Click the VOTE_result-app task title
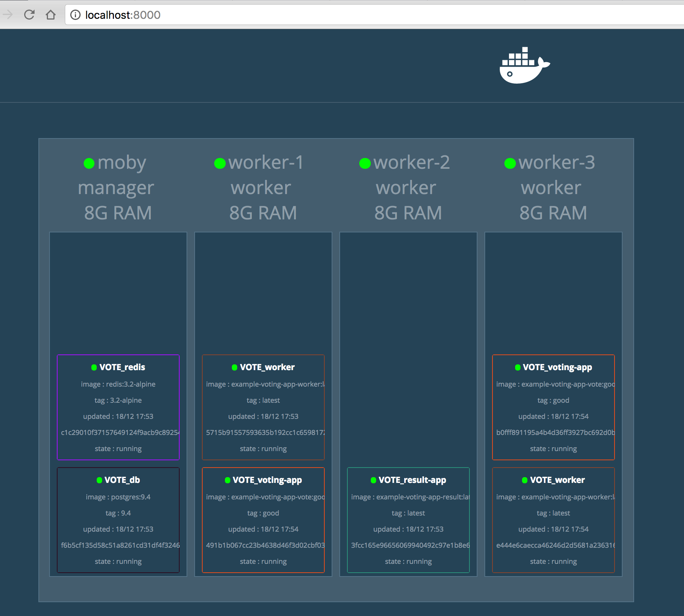Image resolution: width=684 pixels, height=616 pixels. point(412,480)
